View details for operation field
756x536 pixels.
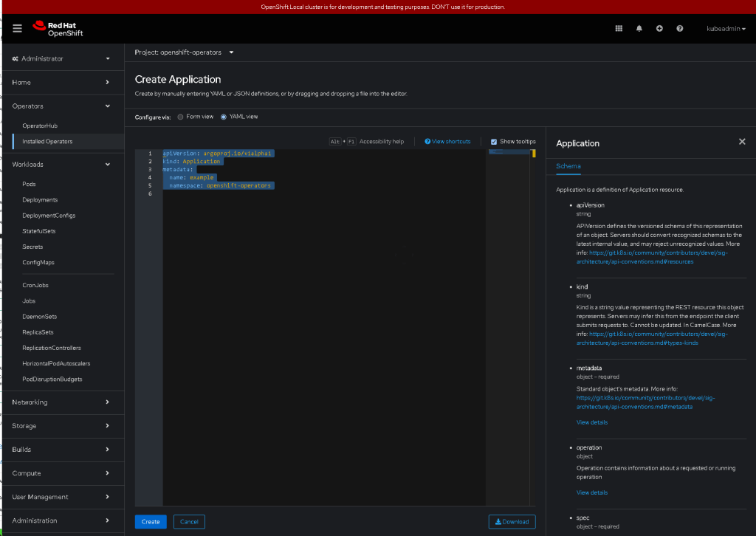591,492
